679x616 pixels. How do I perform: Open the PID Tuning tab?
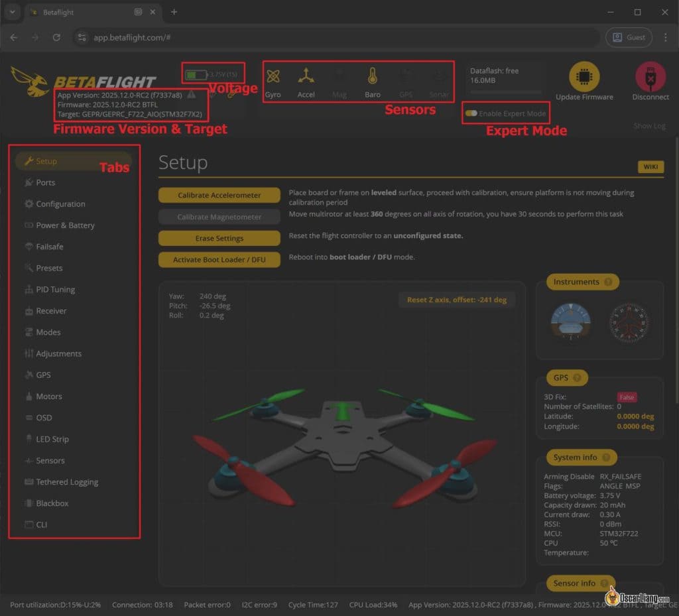point(74,289)
